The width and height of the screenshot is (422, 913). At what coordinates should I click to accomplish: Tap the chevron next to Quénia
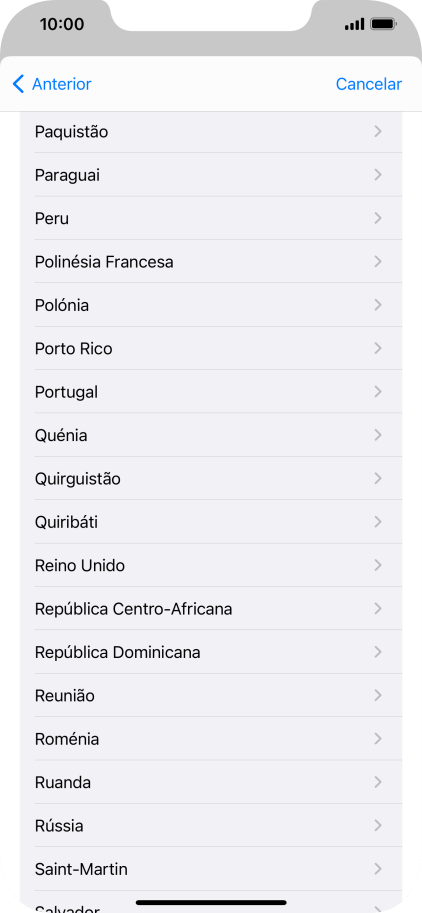(x=378, y=435)
